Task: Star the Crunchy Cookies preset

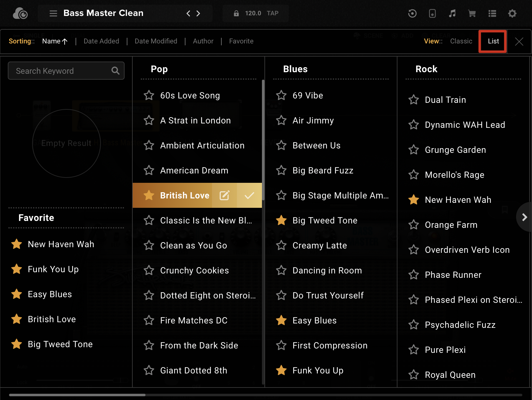Action: click(x=149, y=270)
